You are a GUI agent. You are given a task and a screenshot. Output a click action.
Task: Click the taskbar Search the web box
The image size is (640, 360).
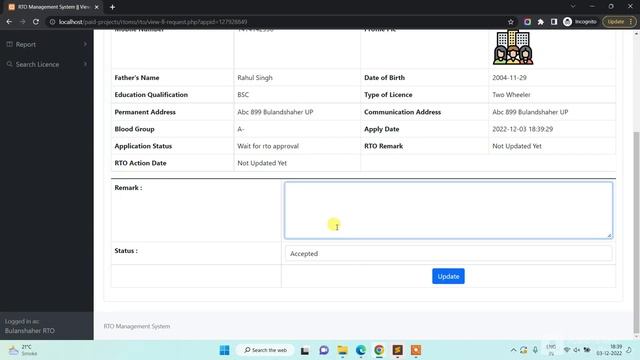(x=265, y=350)
